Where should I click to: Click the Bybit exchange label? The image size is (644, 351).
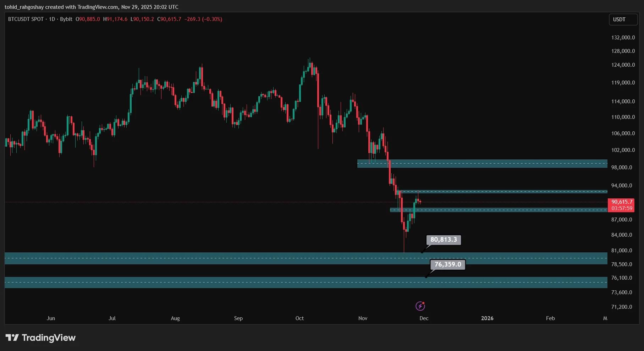[66, 19]
